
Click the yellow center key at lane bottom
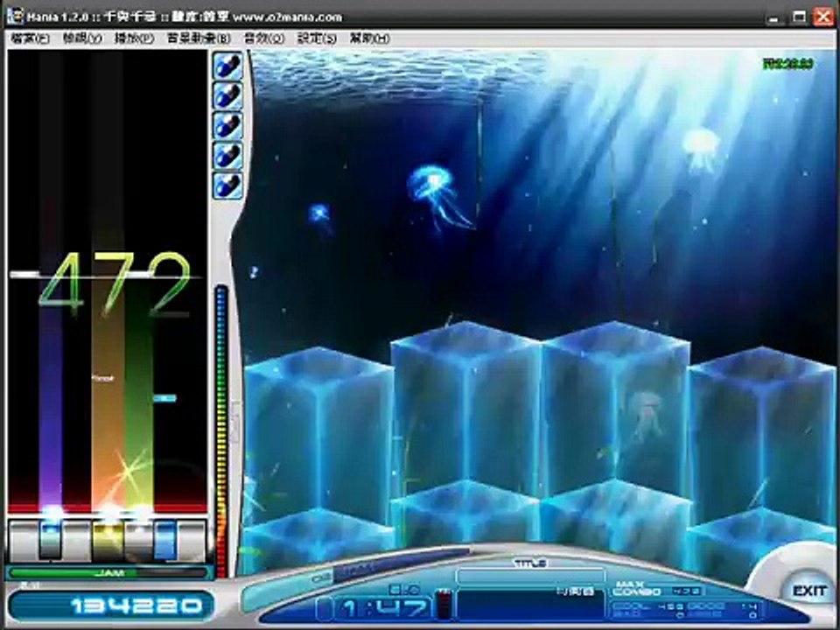click(108, 541)
